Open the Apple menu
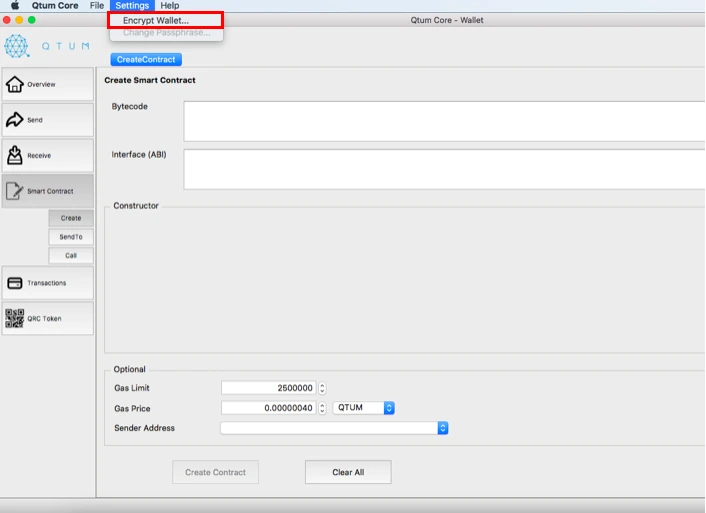The image size is (706, 513). [x=15, y=5]
